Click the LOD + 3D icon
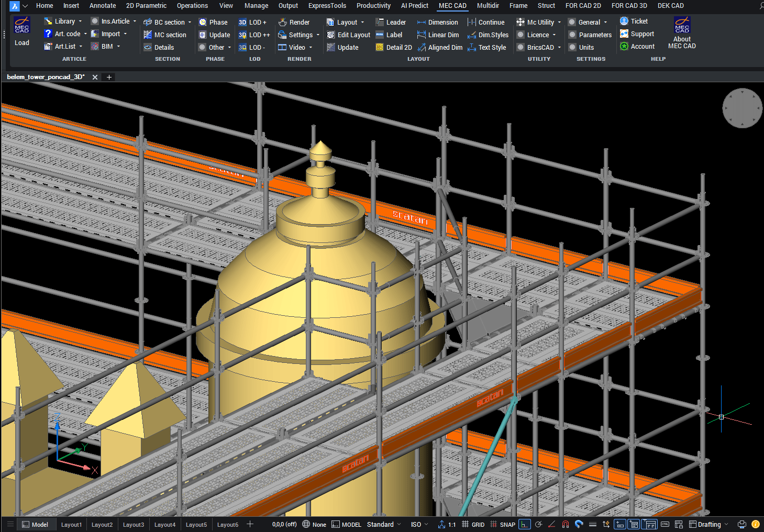Screen dimensions: 764x532 click(242, 22)
